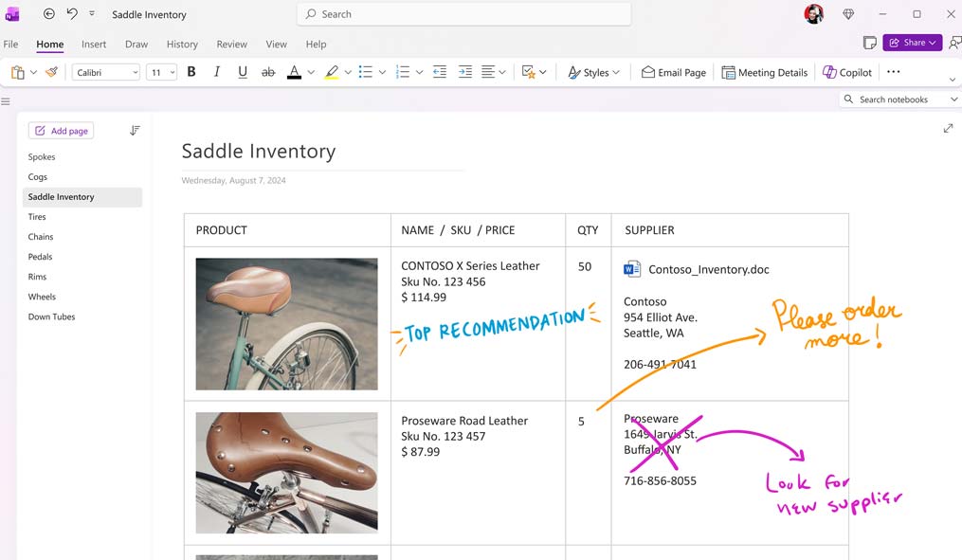Image resolution: width=962 pixels, height=560 pixels.
Task: Switch to the Insert tab
Action: [94, 45]
